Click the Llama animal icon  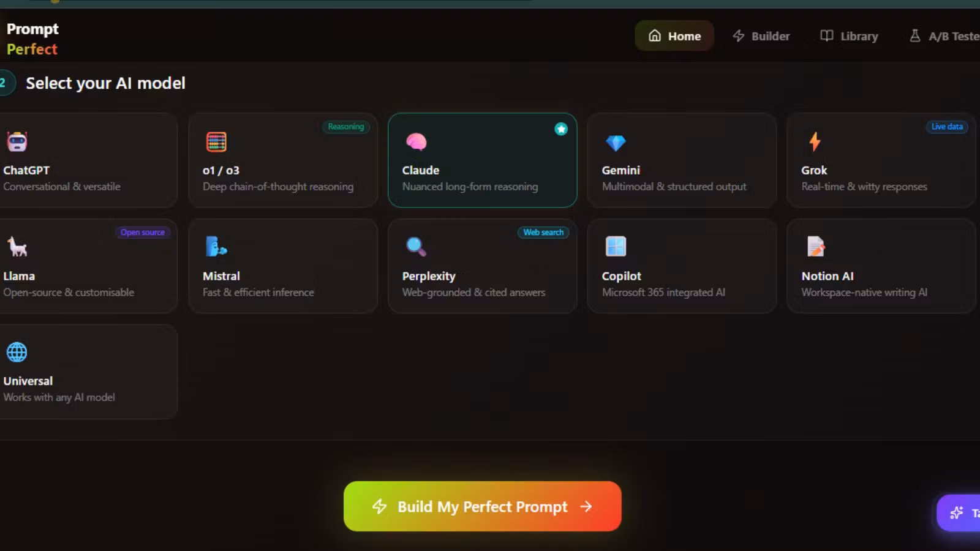coord(17,247)
